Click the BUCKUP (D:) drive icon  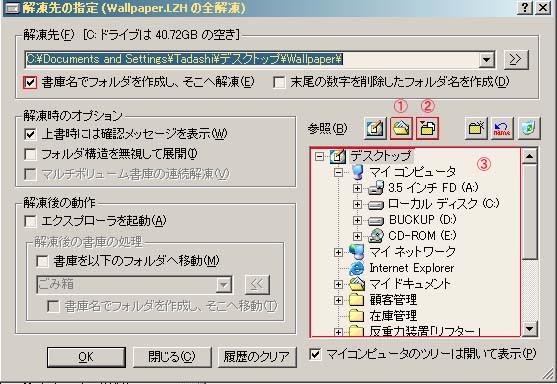pyautogui.click(x=375, y=221)
